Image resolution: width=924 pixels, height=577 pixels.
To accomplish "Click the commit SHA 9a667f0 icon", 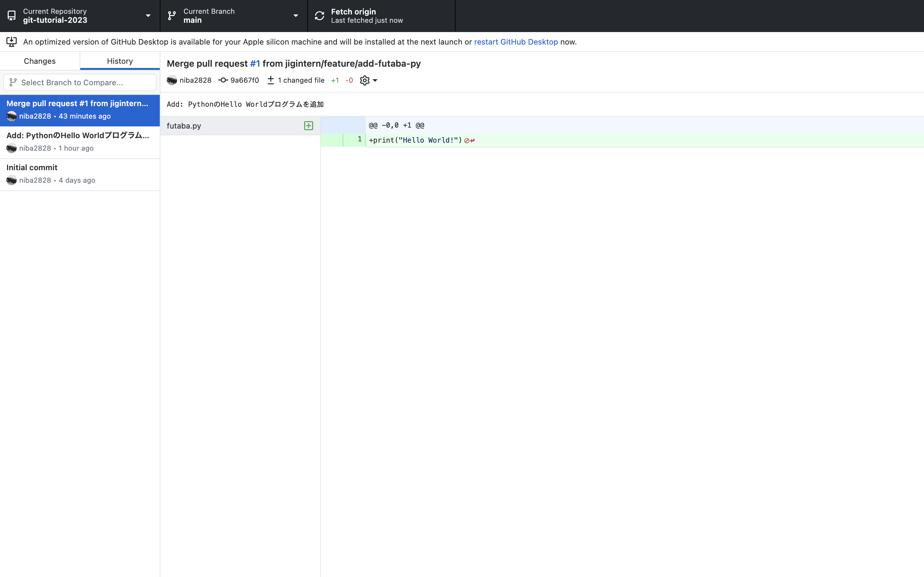I will 223,80.
